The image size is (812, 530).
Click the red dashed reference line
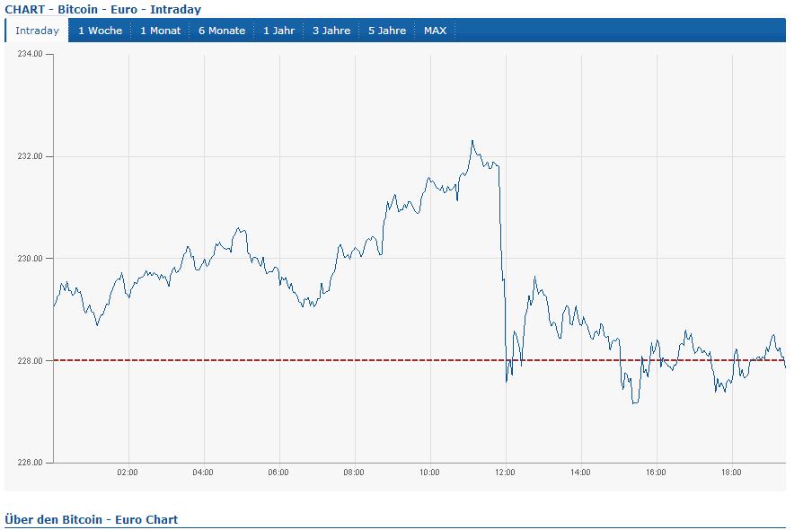tap(269, 360)
